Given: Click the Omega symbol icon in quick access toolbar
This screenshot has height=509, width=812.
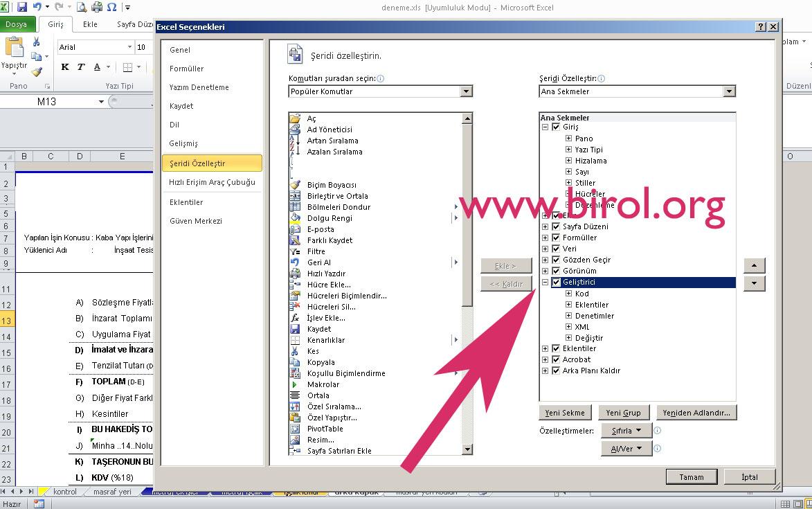Looking at the screenshot, I should [111, 7].
